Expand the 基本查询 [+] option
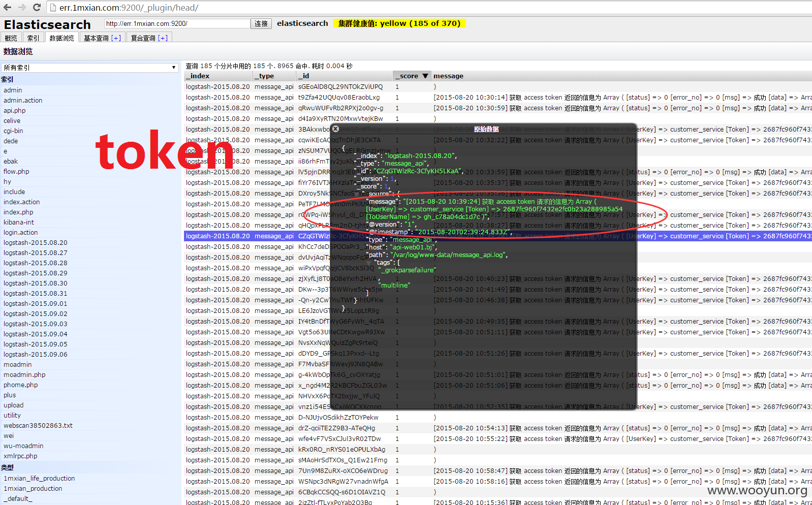 click(x=116, y=38)
